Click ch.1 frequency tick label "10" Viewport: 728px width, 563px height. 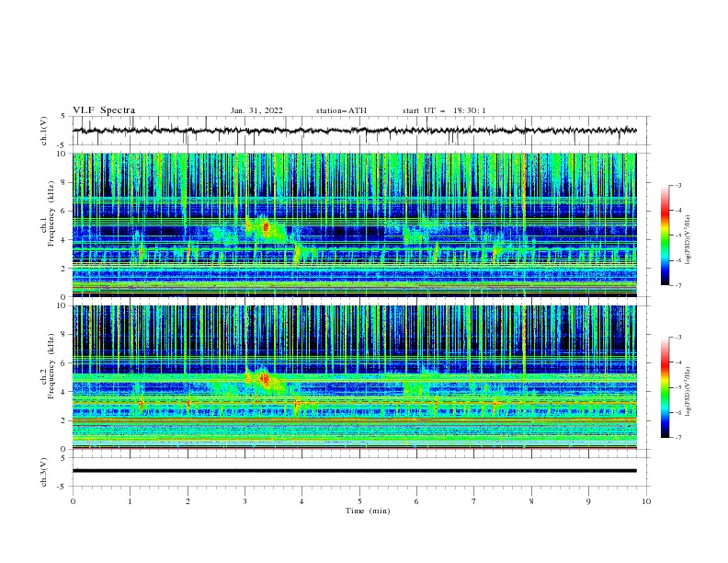point(62,154)
